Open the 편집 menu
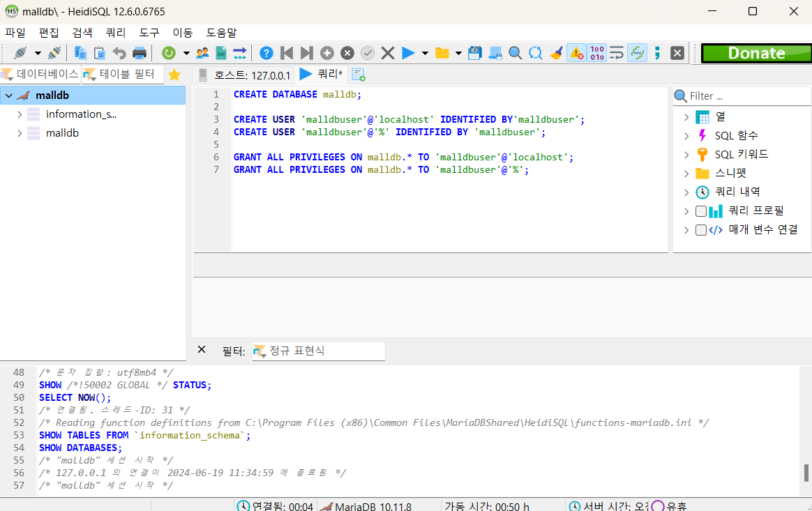 tap(50, 33)
